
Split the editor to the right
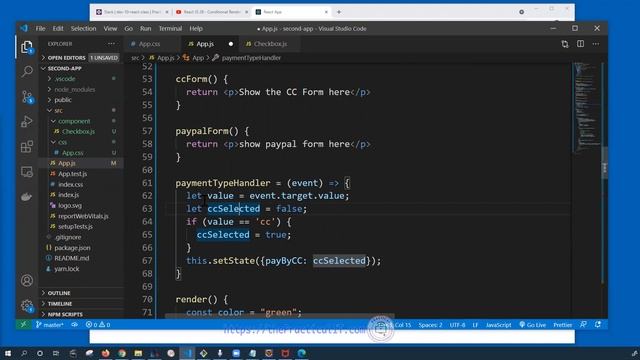pos(580,44)
